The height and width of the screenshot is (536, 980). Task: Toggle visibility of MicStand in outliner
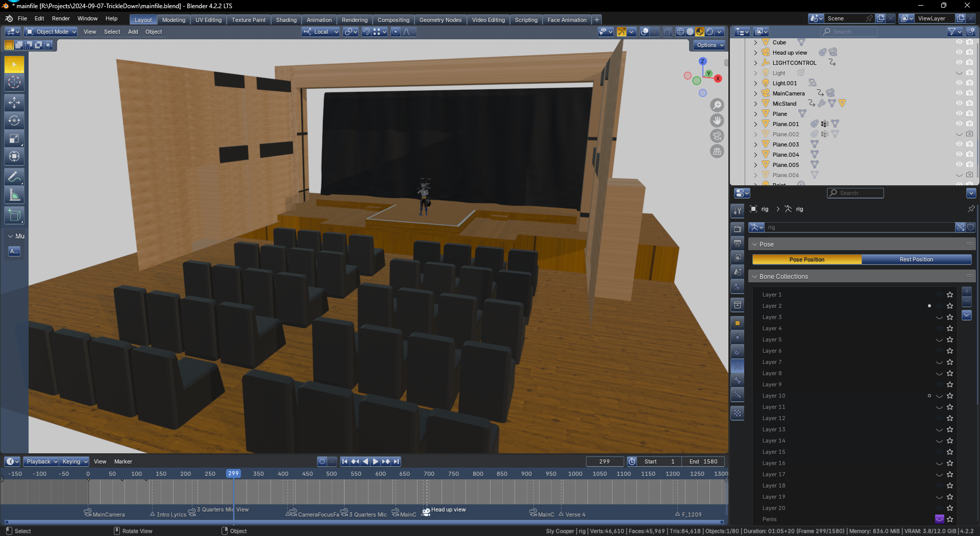[x=959, y=104]
